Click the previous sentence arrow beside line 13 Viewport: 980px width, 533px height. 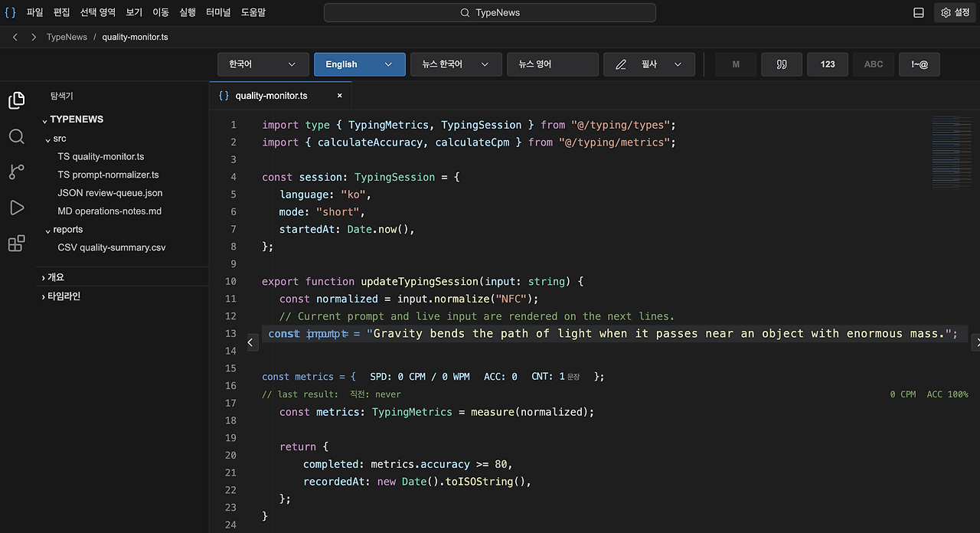252,343
